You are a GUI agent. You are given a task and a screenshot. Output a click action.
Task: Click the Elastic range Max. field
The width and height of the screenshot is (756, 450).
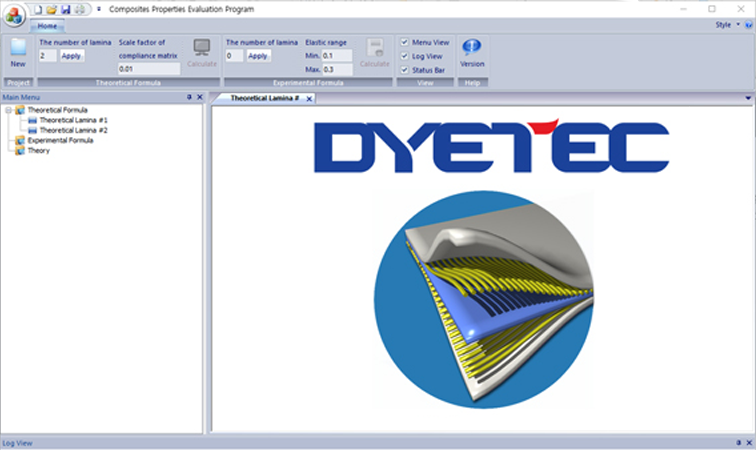[x=337, y=69]
